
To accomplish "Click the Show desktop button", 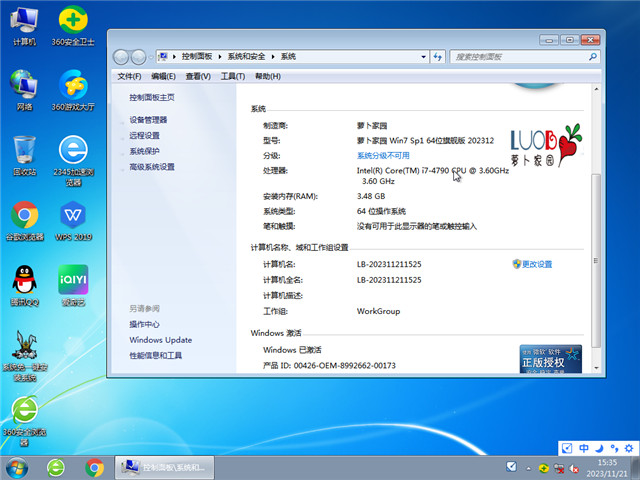I will tap(636, 468).
